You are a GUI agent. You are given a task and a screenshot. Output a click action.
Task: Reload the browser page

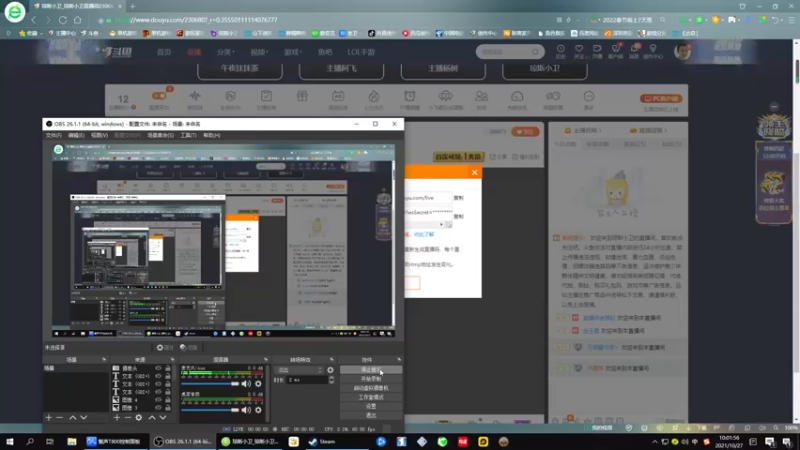point(63,20)
